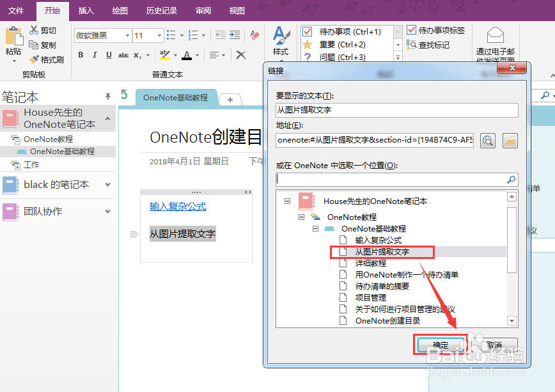This screenshot has height=392, width=555.
Task: Clear all formatting with eraser icon
Action: point(254,35)
